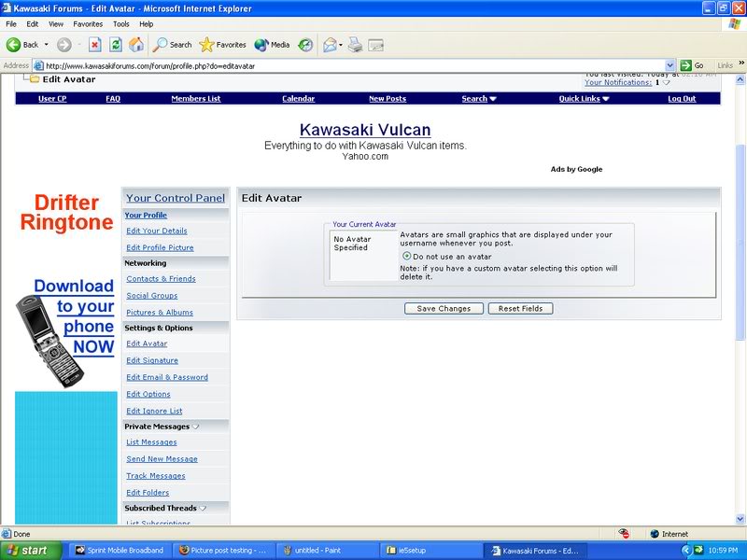Open the File menu
Viewport: 747px width, 560px height.
[x=11, y=24]
